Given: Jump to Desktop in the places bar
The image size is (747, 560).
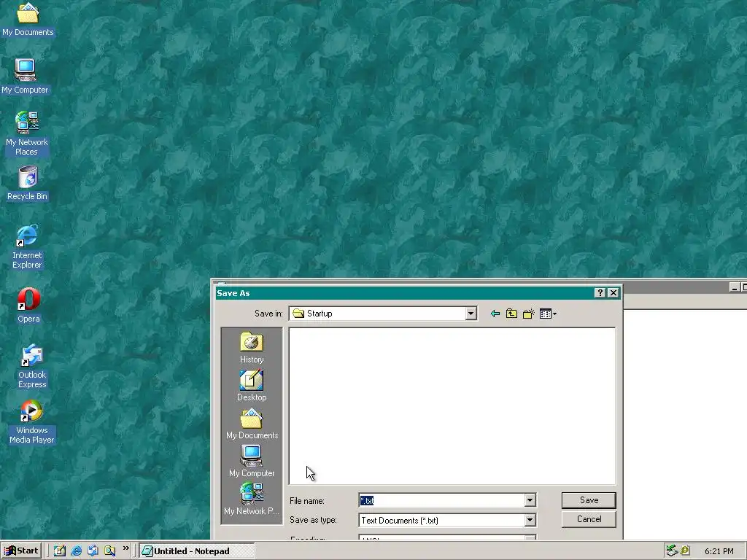Looking at the screenshot, I should 252,386.
